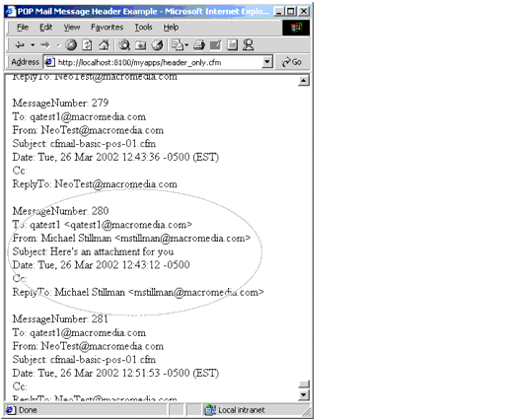
Task: Open the Favorites menu
Action: coord(108,28)
